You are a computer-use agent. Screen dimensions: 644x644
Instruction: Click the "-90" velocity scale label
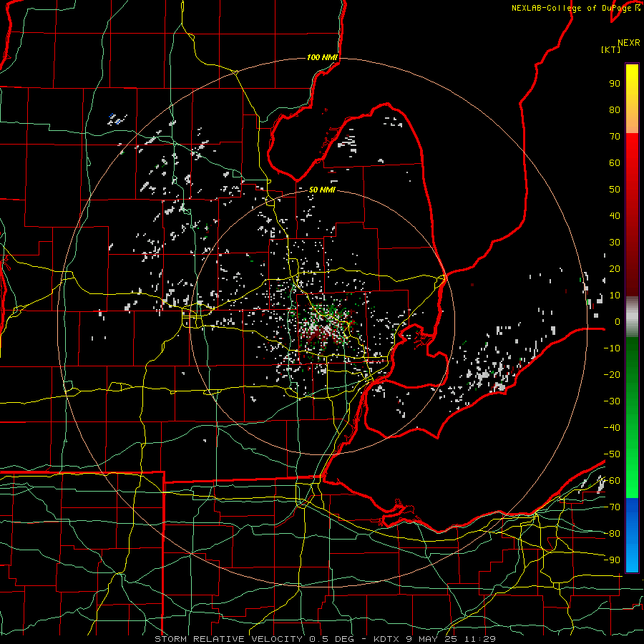(x=612, y=560)
